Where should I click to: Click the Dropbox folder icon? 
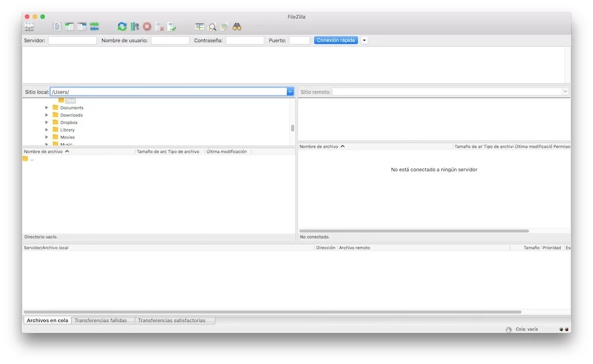pyautogui.click(x=55, y=122)
